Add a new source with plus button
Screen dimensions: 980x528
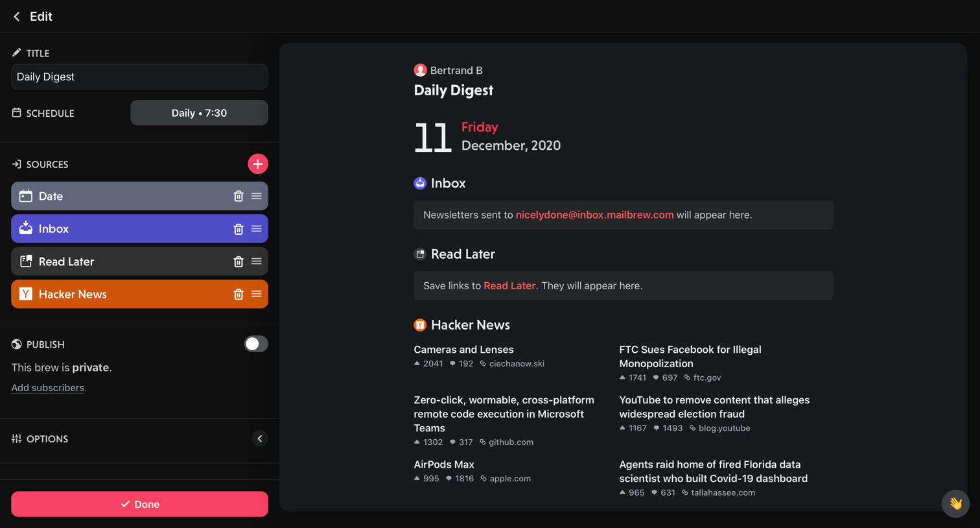click(x=257, y=164)
